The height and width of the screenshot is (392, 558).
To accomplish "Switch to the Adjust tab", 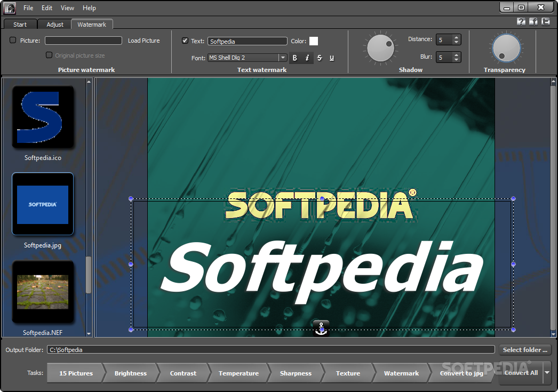I will 55,24.
